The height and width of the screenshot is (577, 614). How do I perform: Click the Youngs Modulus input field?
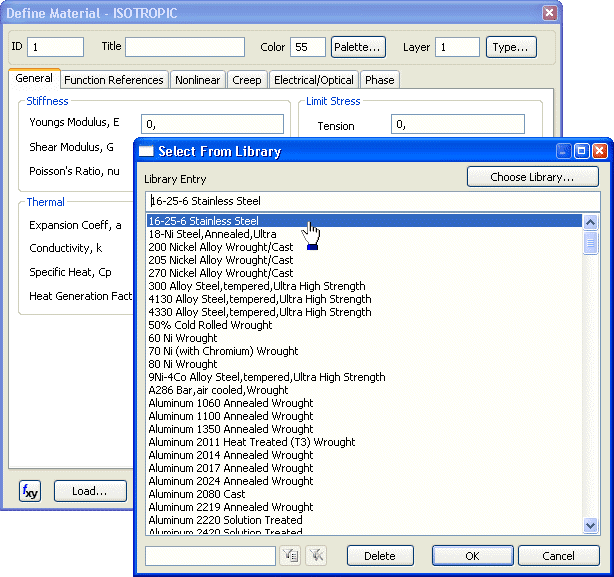tap(212, 124)
